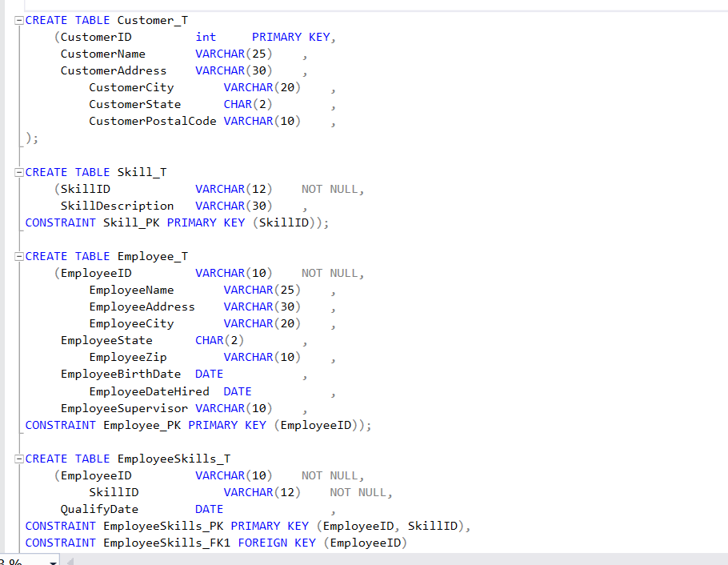
Task: Collapse the EmployeeSkills_T table definition
Action: click(x=18, y=458)
